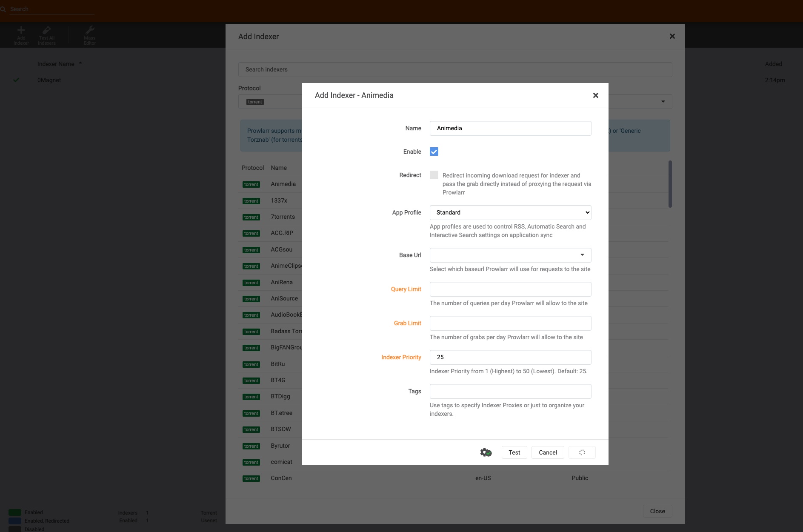The width and height of the screenshot is (803, 532).
Task: Click the Added column header
Action: click(x=774, y=64)
